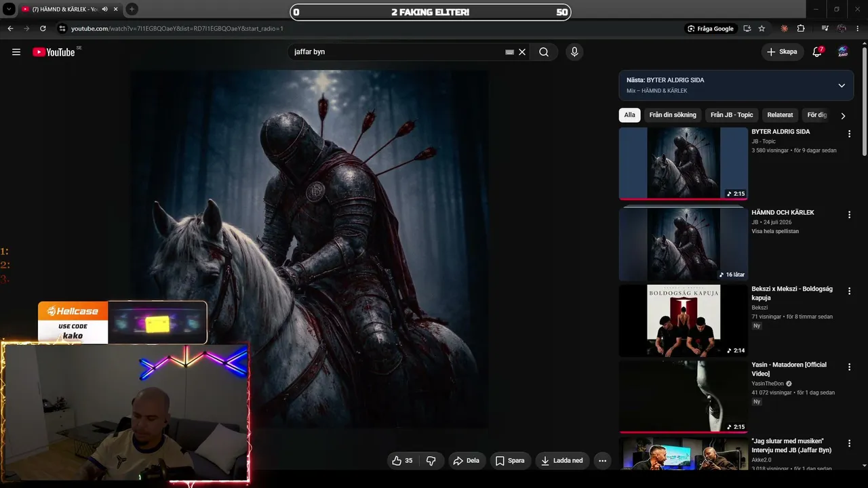Open options for HÄMND OCH KÄRLEK playlist
This screenshot has width=868, height=488.
coord(849,215)
